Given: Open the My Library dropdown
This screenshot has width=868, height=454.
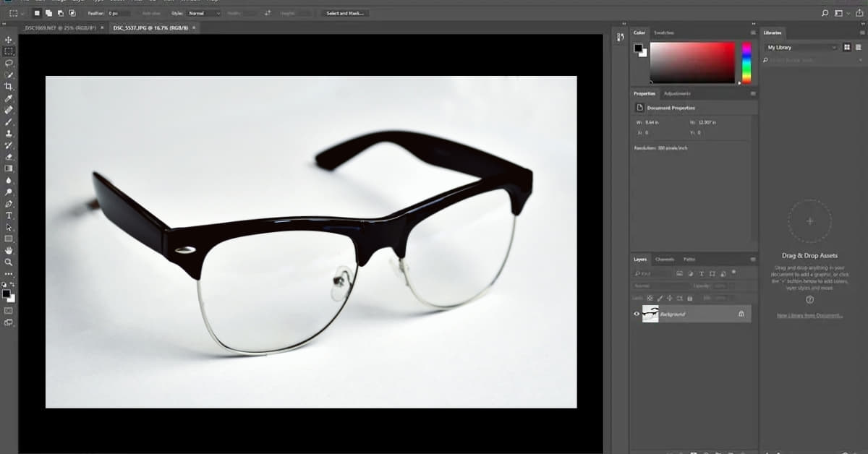Looking at the screenshot, I should click(x=801, y=47).
